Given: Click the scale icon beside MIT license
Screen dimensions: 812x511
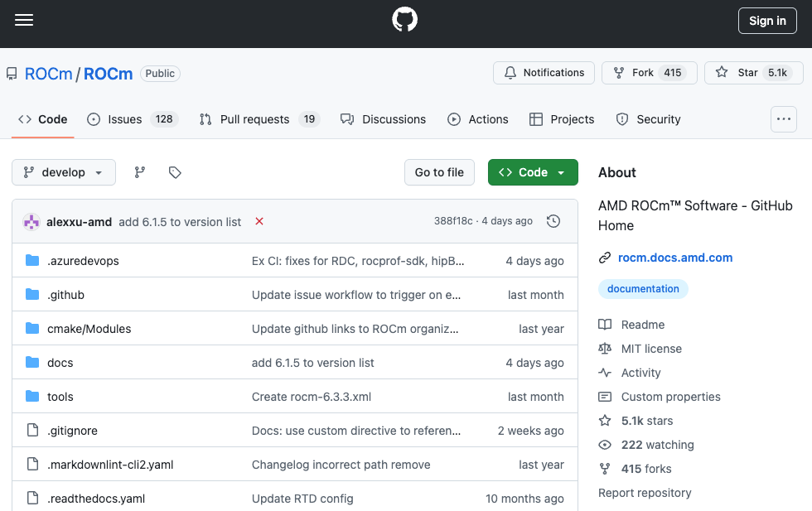Looking at the screenshot, I should [605, 349].
